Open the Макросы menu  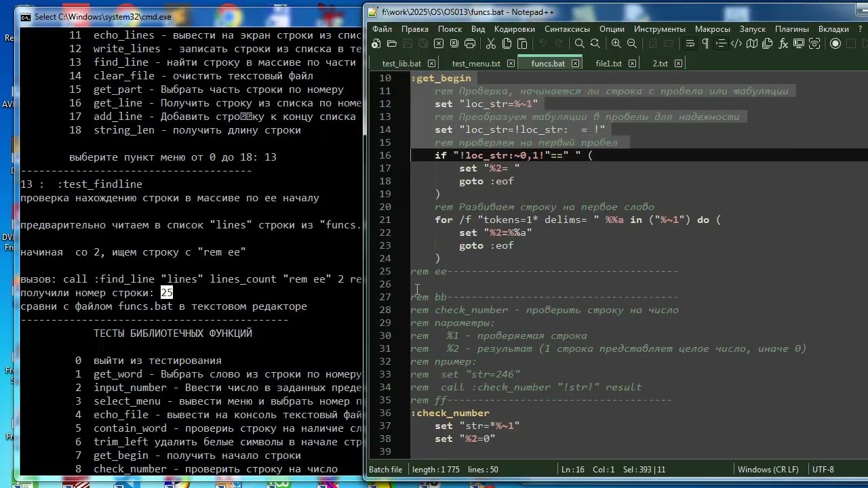click(713, 29)
